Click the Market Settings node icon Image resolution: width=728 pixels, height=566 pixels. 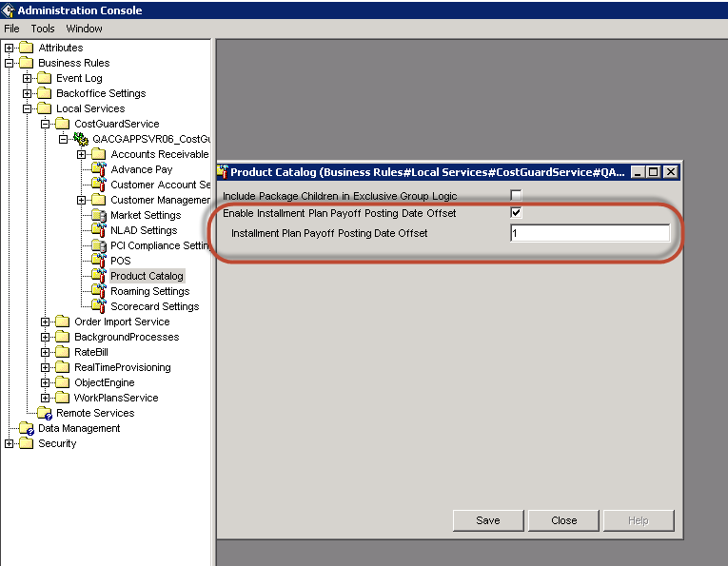[x=98, y=215]
